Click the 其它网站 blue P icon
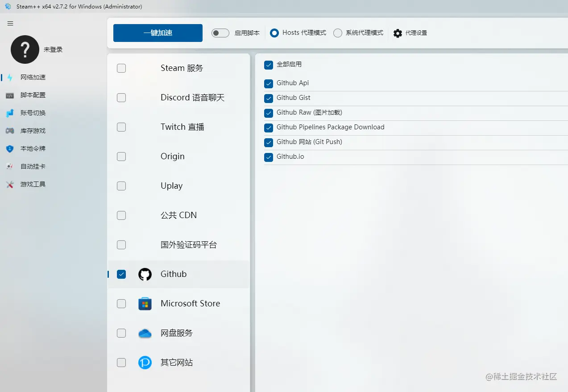 click(x=145, y=363)
